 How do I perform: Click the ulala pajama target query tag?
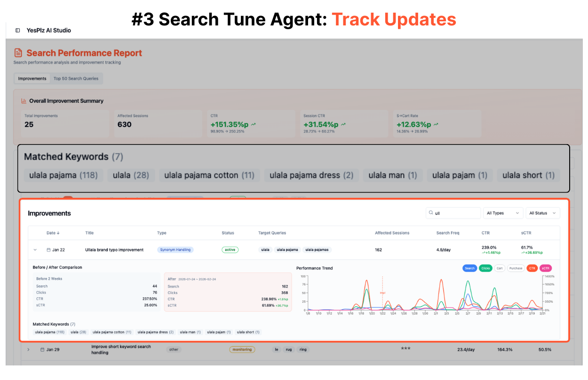click(x=287, y=250)
